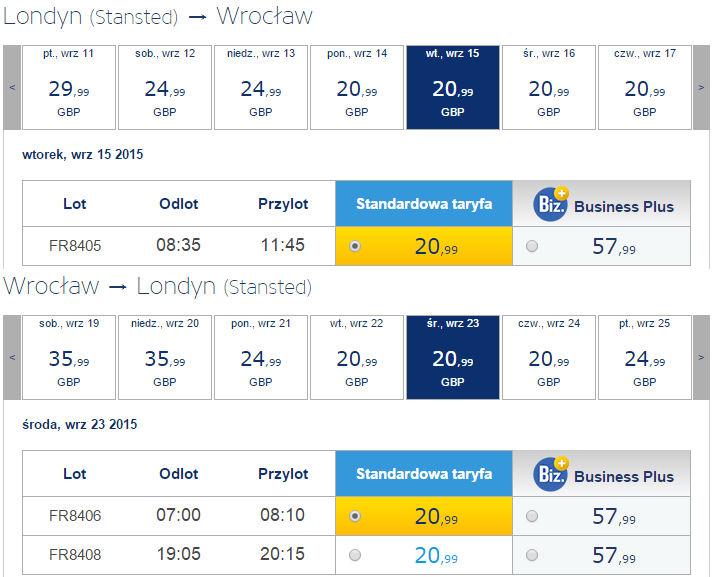Screen dimensions: 714x577
Task: Show earlier outbound dates with left arrow
Action: (12, 87)
